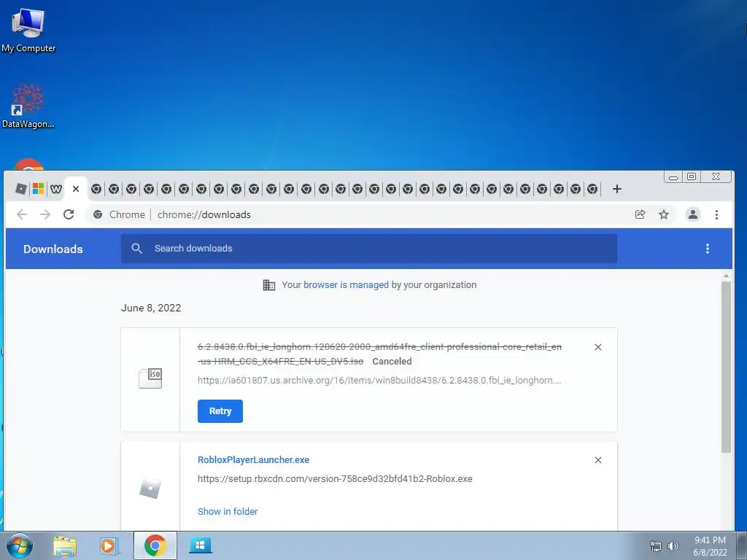This screenshot has width=747, height=560.
Task: Click the downloads page vertical scrollbar
Action: click(726, 367)
